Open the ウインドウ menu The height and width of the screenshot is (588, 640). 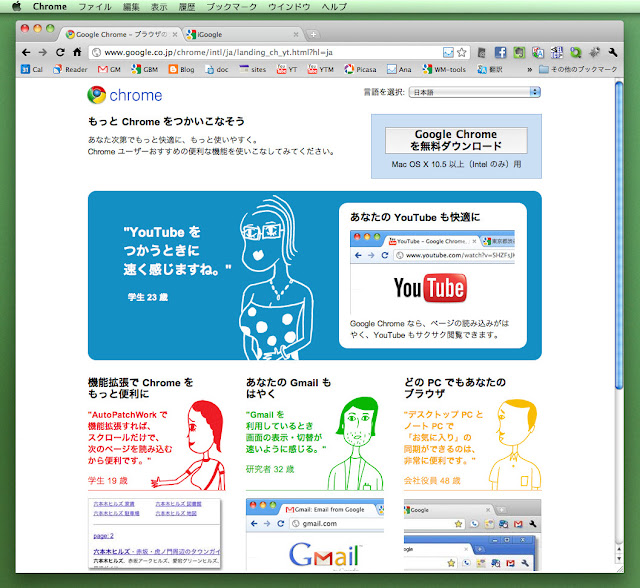coord(289,7)
